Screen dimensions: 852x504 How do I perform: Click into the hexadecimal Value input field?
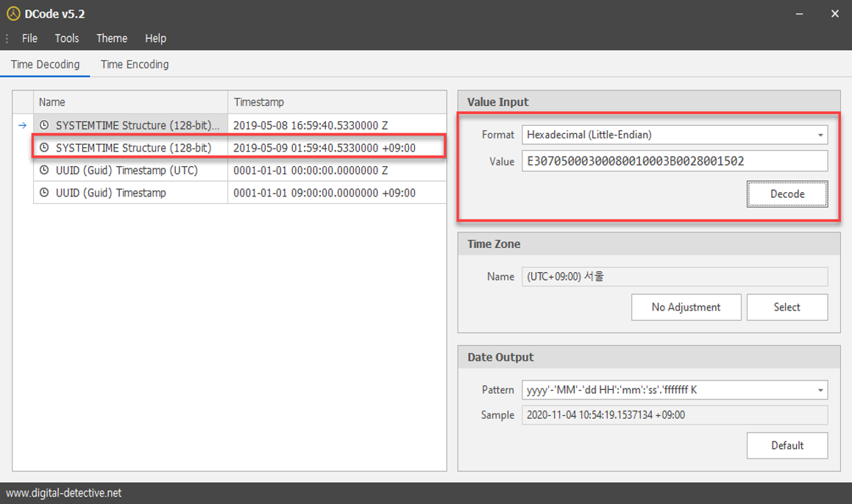point(674,161)
